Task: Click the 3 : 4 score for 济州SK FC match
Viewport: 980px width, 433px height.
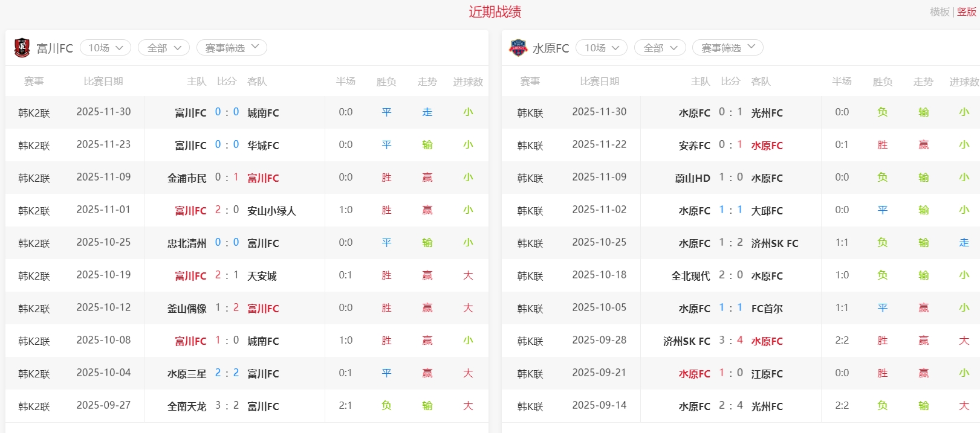Action: coord(730,341)
